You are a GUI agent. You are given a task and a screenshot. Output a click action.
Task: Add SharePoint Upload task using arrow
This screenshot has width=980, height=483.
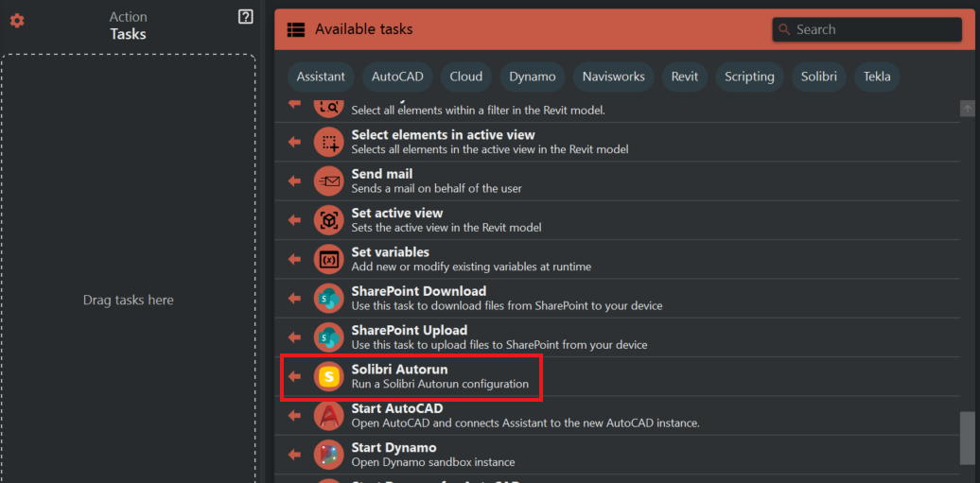pyautogui.click(x=294, y=336)
